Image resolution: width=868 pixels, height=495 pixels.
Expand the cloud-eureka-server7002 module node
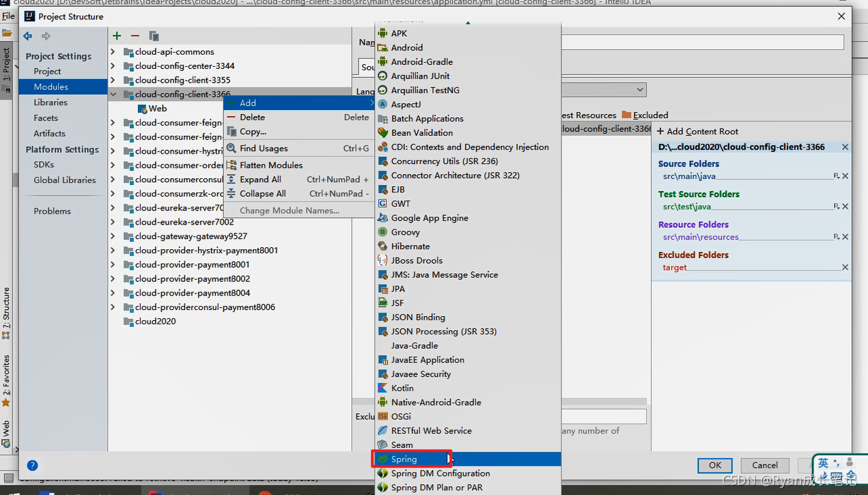coord(113,222)
